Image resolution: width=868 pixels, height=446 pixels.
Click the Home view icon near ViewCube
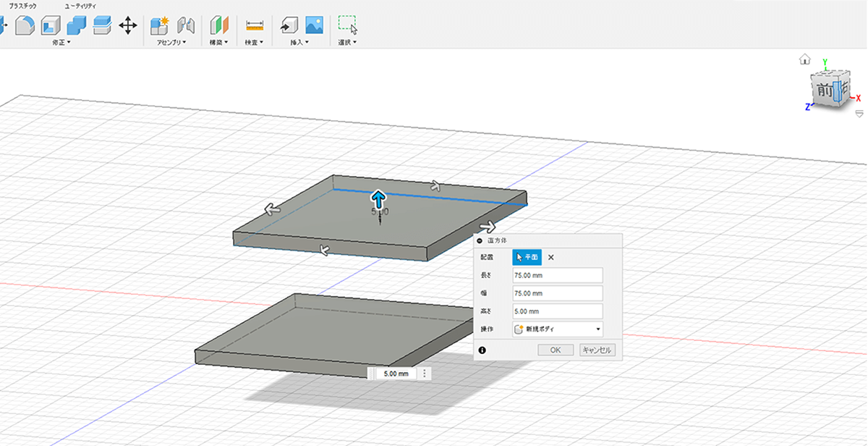(x=804, y=59)
